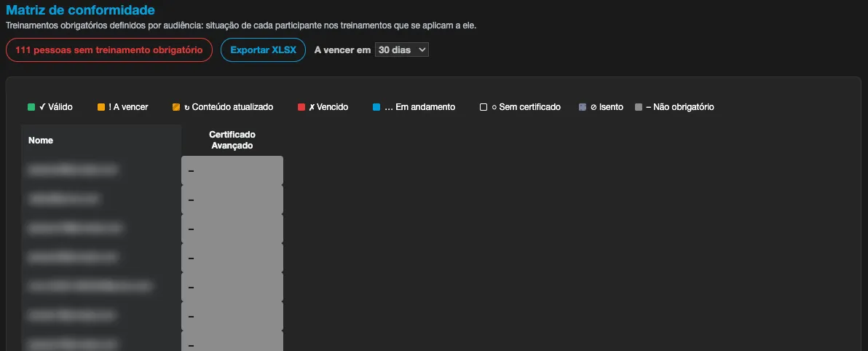Click the gray Não obrigatório legend swatch
The height and width of the screenshot is (351, 868).
639,107
